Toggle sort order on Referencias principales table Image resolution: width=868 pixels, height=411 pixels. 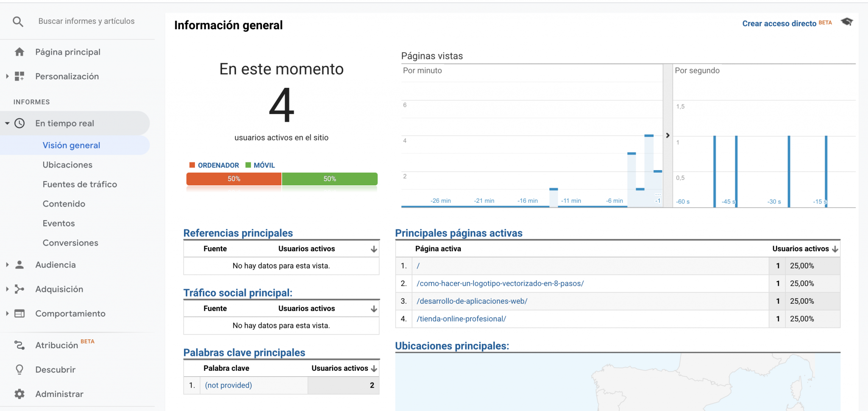point(373,249)
